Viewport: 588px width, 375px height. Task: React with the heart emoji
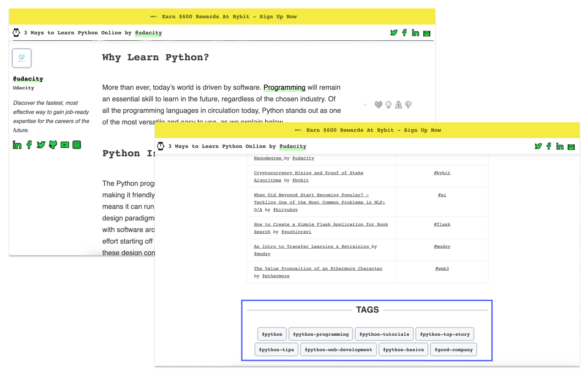pyautogui.click(x=378, y=105)
